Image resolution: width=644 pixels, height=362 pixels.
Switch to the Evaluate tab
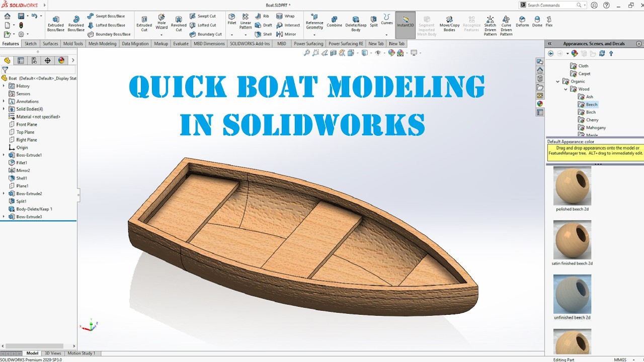(x=181, y=44)
